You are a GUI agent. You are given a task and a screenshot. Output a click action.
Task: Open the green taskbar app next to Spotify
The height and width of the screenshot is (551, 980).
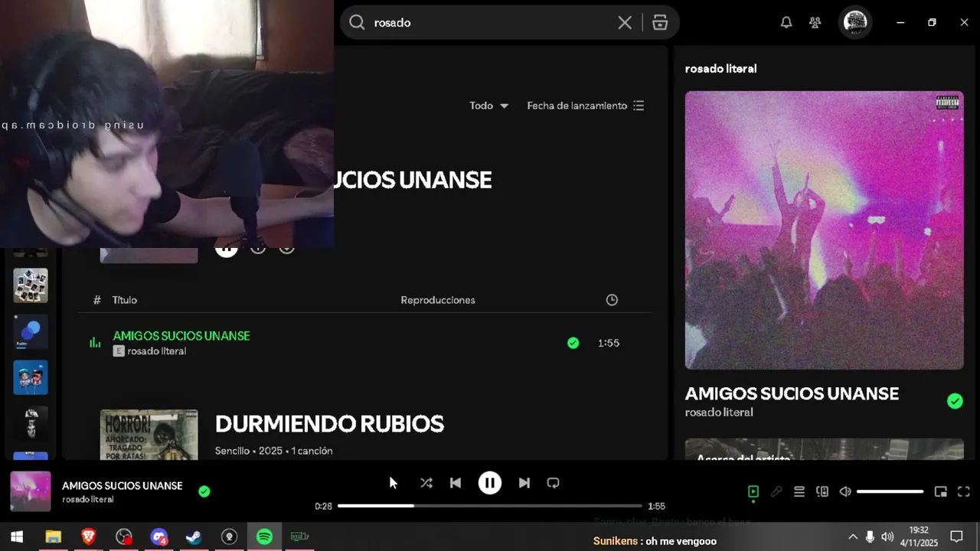pos(299,537)
